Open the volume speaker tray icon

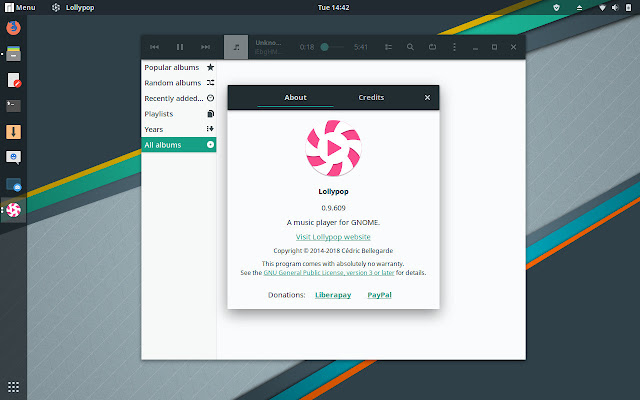[615, 7]
